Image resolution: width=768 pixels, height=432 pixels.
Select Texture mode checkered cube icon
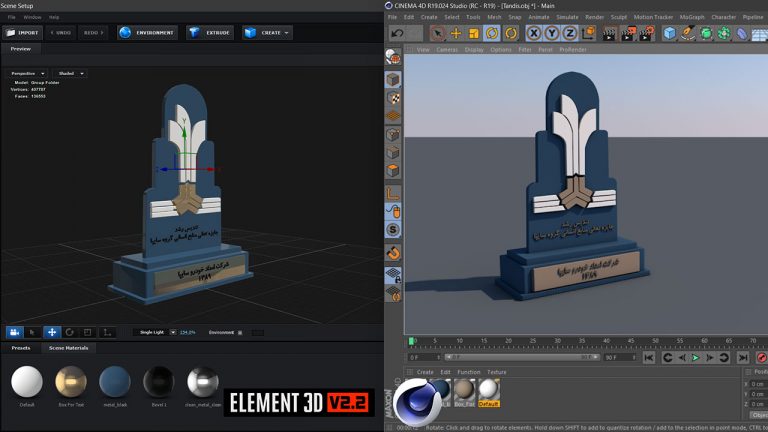(x=393, y=98)
